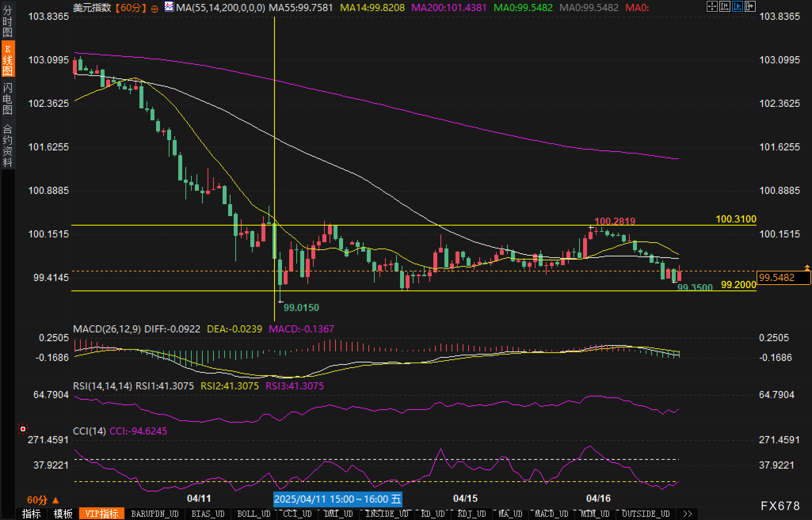Select the MACD_UD indicator button
This screenshot has height=520, width=812.
[551, 514]
